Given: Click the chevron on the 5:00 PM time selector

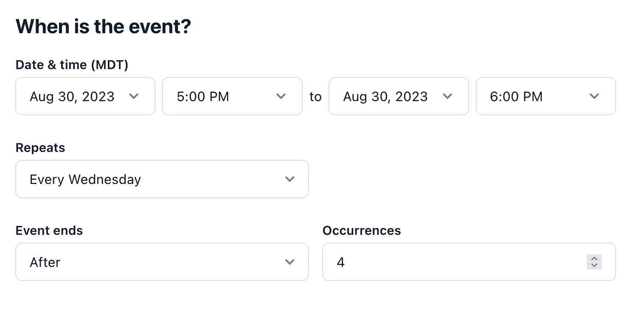Looking at the screenshot, I should 281,97.
